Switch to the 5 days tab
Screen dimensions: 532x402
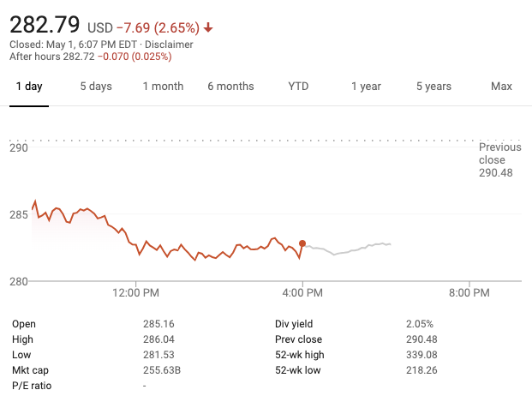96,87
